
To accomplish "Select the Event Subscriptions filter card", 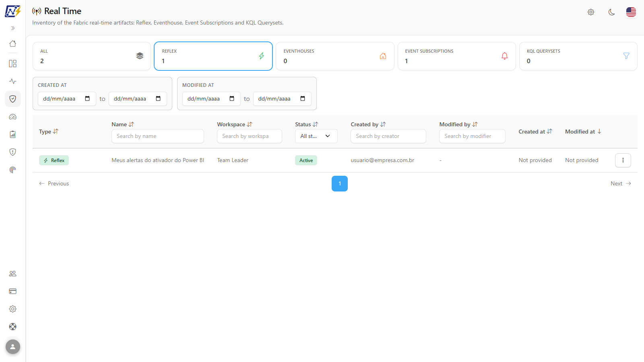I will click(456, 56).
